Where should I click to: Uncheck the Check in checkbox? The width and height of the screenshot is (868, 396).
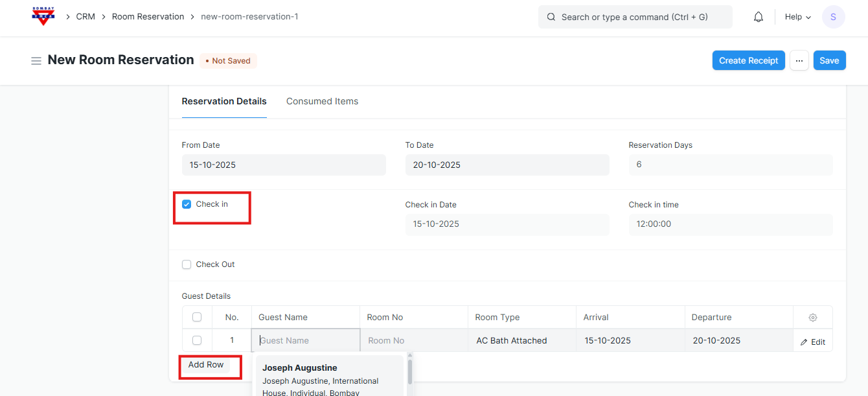187,204
